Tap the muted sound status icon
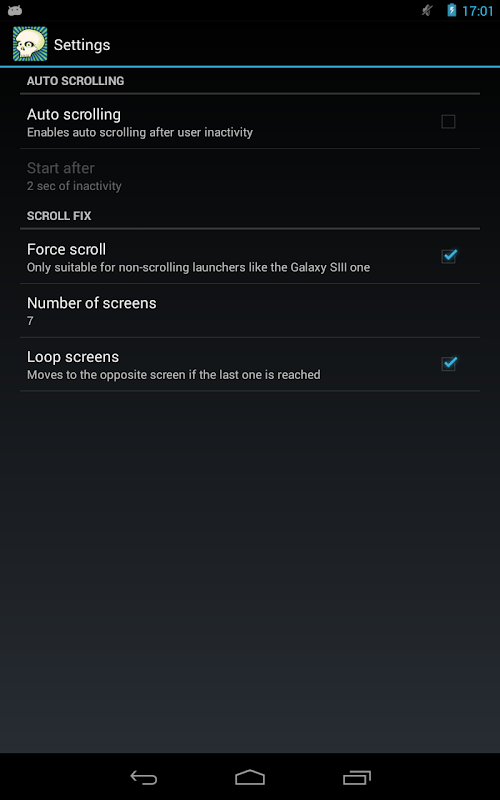 tap(427, 10)
